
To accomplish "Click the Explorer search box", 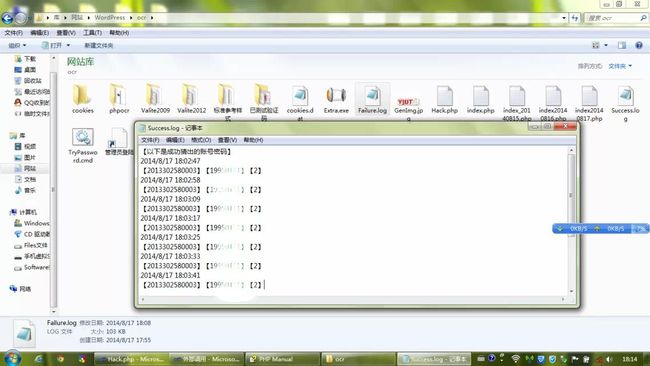I will (615, 18).
